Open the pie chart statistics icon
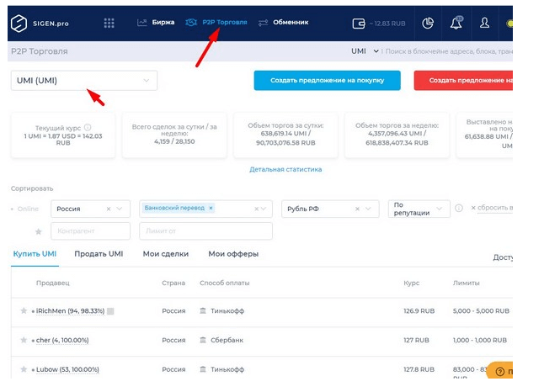The image size is (544, 392). pos(428,23)
